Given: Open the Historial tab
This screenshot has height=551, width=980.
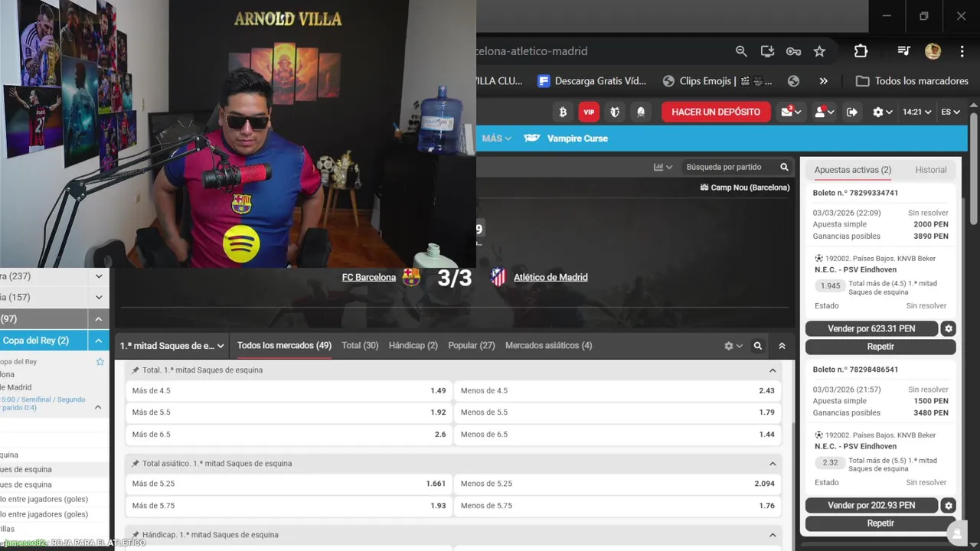Looking at the screenshot, I should click(931, 170).
